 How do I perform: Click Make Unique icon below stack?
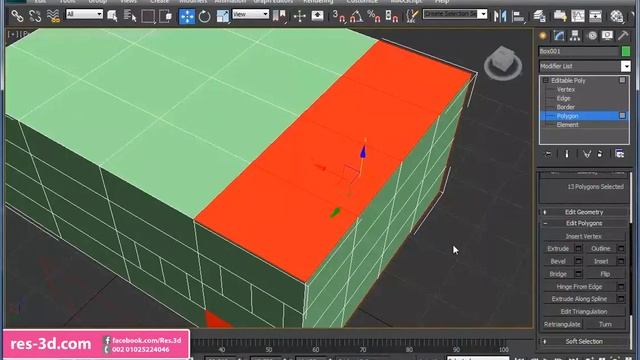pyautogui.click(x=587, y=154)
